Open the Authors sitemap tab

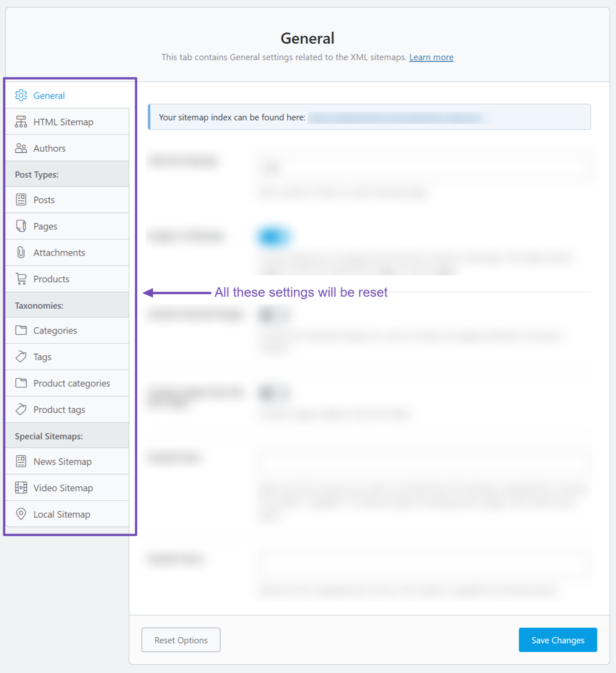(67, 148)
